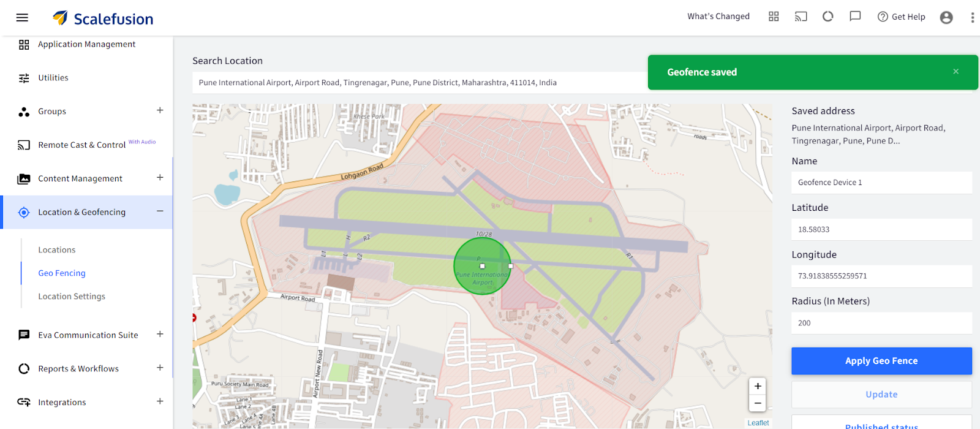Click the Apply Geo Fence button
The height and width of the screenshot is (429, 980).
(x=881, y=361)
